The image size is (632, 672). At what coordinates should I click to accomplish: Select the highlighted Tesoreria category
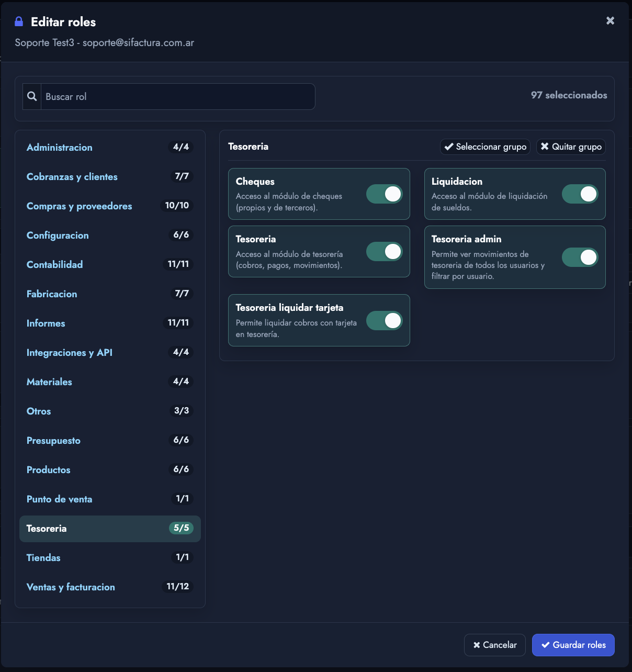click(x=110, y=529)
